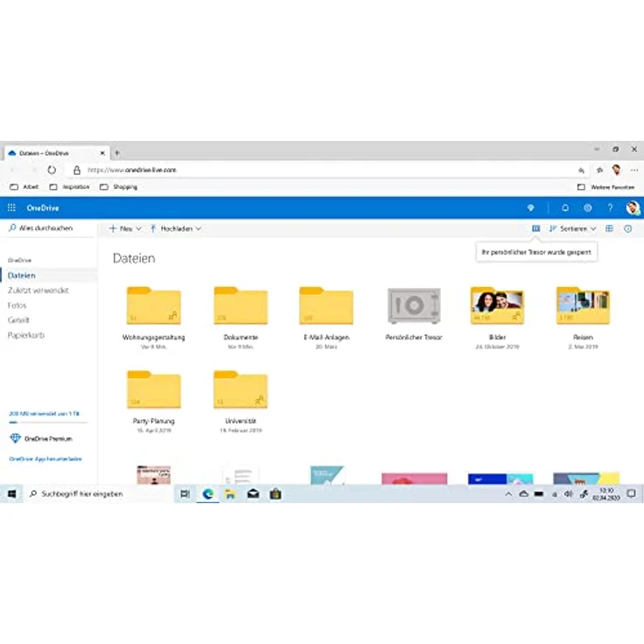Select Zuletzt verwendet in the sidebar
This screenshot has width=644, height=644.
click(38, 290)
